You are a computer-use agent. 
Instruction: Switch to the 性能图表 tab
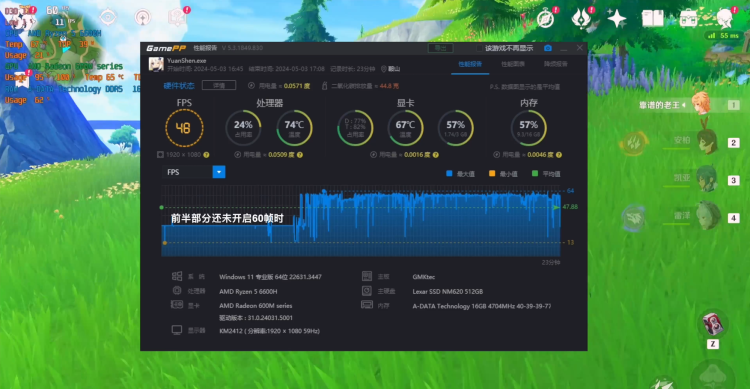tap(513, 64)
